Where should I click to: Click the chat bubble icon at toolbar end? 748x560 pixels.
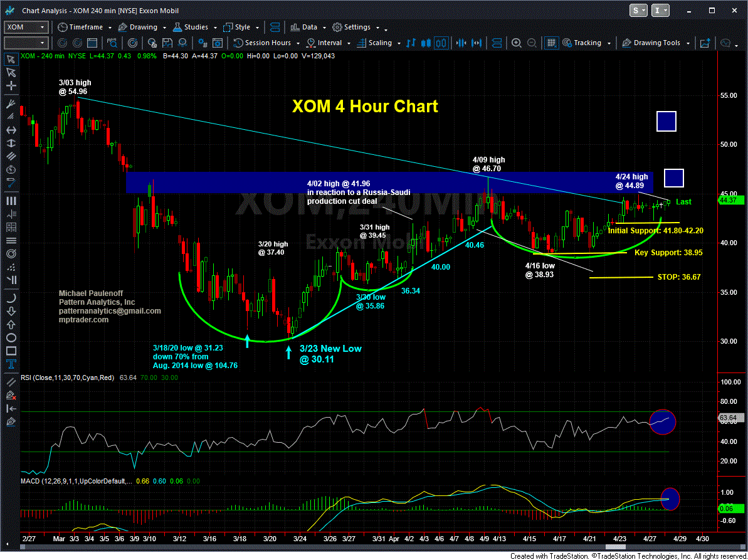(725, 43)
